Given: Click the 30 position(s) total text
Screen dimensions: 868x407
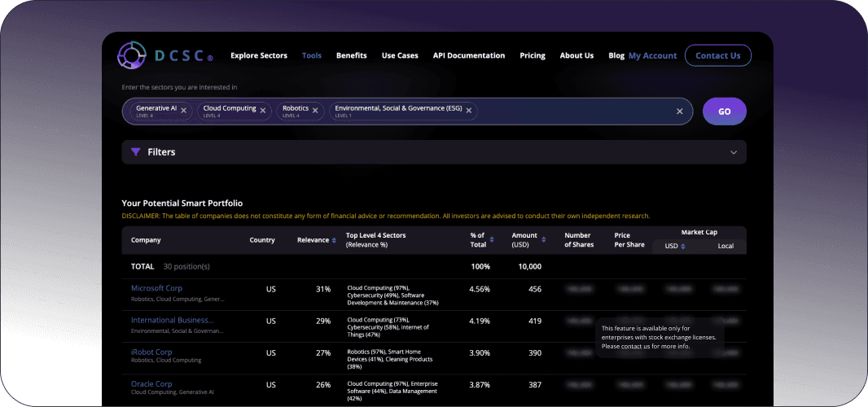Looking at the screenshot, I should click(186, 266).
